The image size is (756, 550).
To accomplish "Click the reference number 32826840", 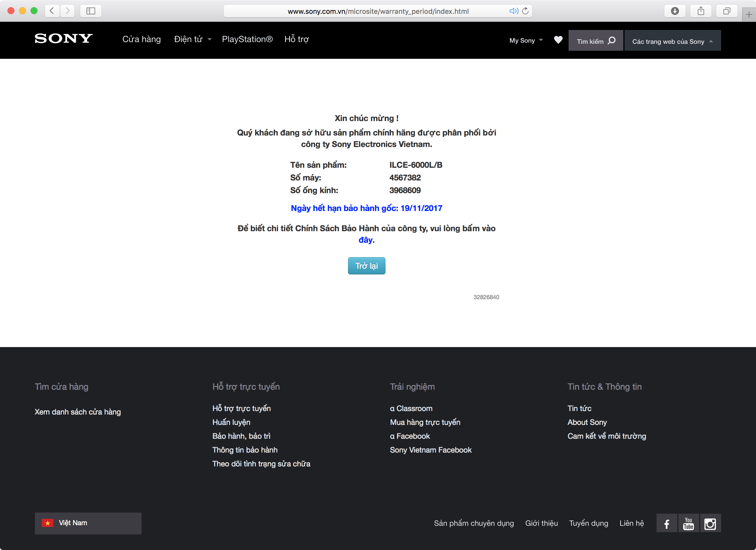I will point(486,297).
